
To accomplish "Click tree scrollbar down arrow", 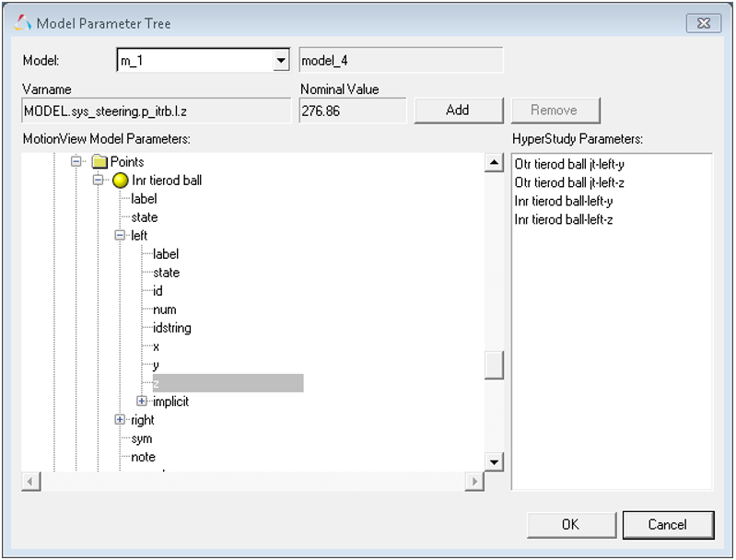I will (x=494, y=461).
